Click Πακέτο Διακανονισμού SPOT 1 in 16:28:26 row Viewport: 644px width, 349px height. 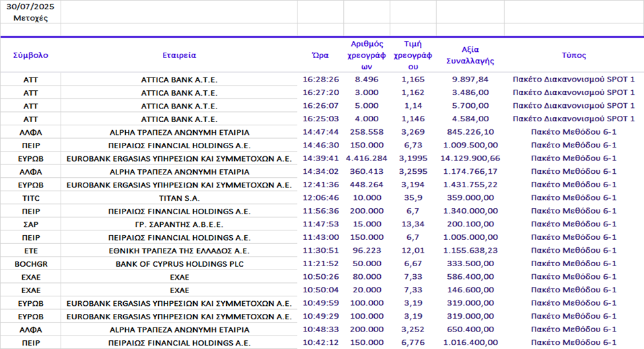coord(574,80)
